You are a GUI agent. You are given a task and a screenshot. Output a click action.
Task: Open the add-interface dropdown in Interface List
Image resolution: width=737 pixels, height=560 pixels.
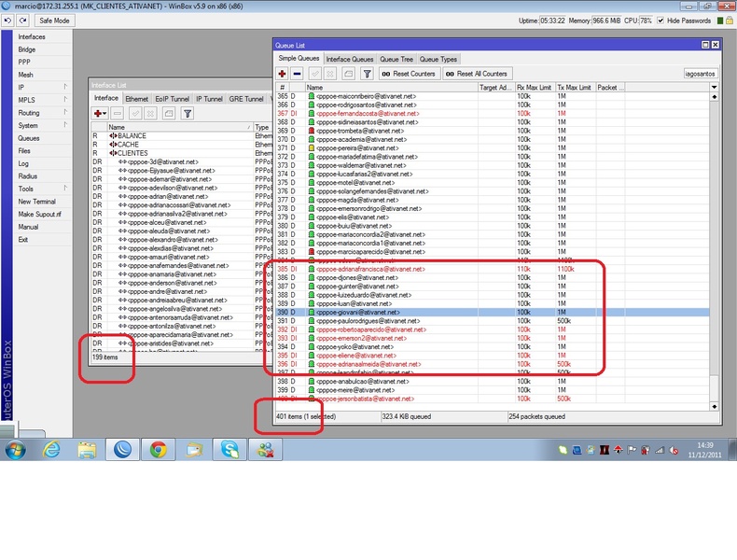click(x=105, y=113)
